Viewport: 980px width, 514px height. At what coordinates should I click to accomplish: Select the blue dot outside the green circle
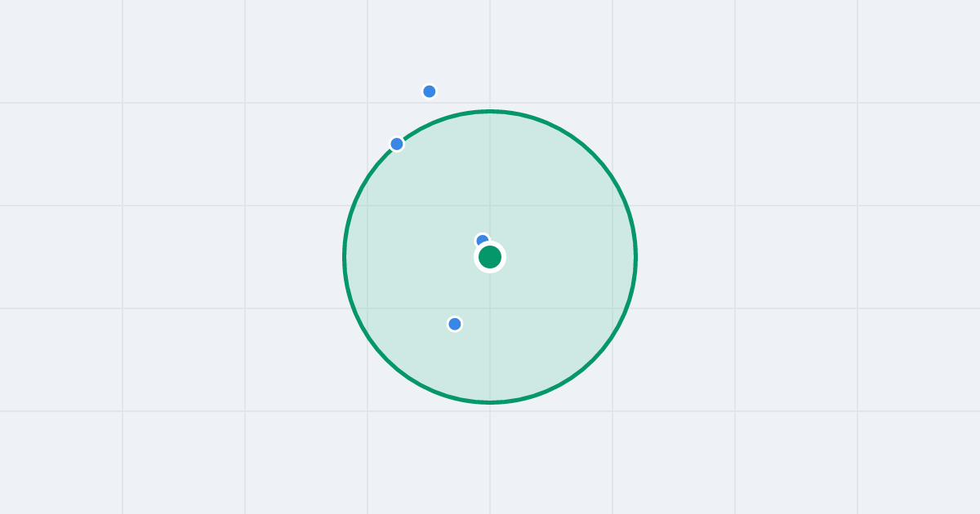coord(430,91)
